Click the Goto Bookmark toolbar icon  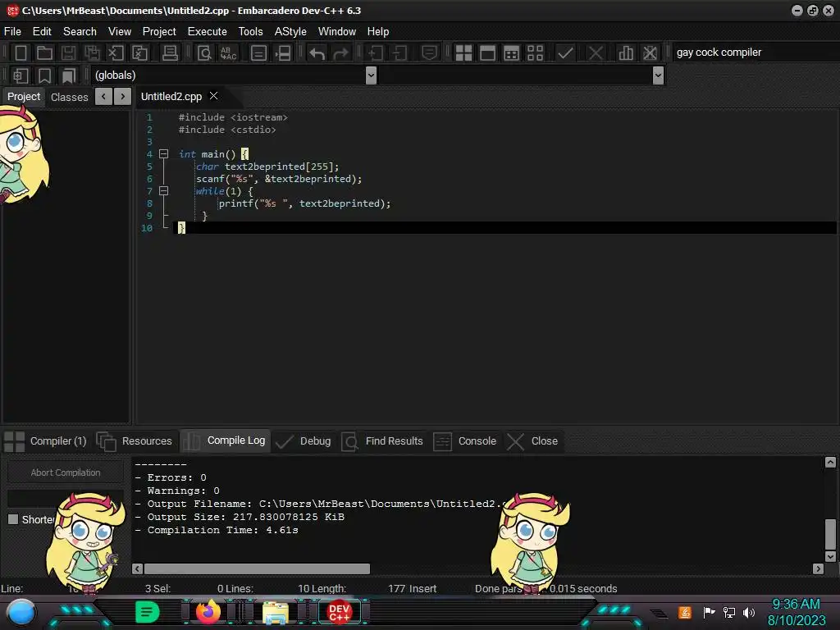(x=68, y=75)
